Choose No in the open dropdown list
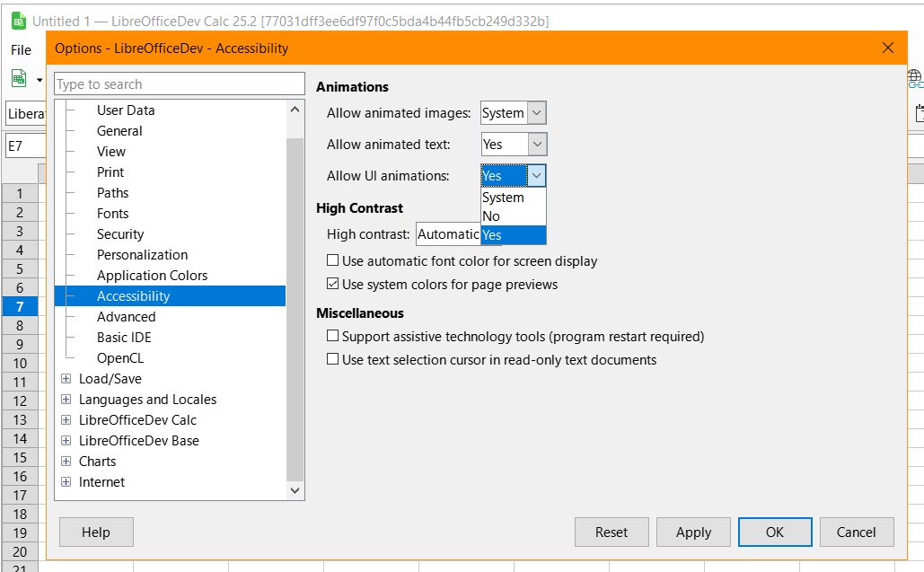 coord(514,216)
